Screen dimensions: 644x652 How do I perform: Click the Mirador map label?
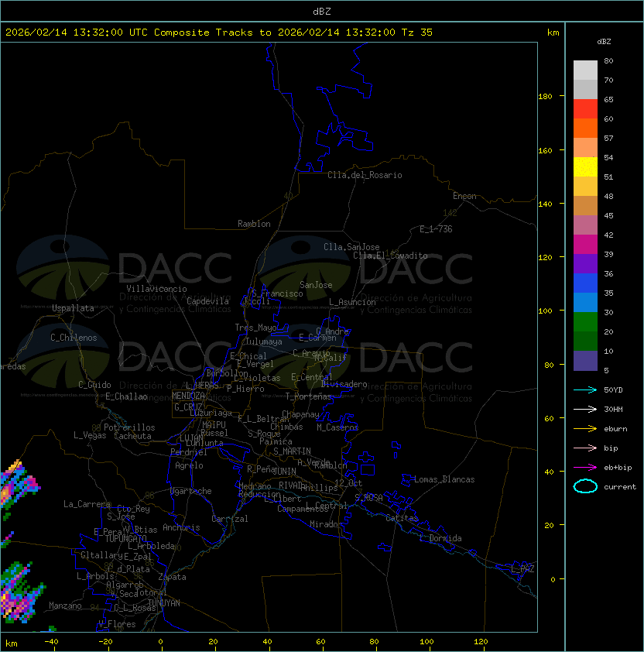[327, 524]
